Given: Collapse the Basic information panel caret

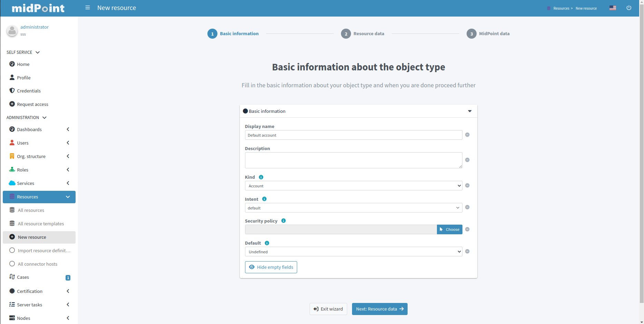Looking at the screenshot, I should tap(469, 111).
